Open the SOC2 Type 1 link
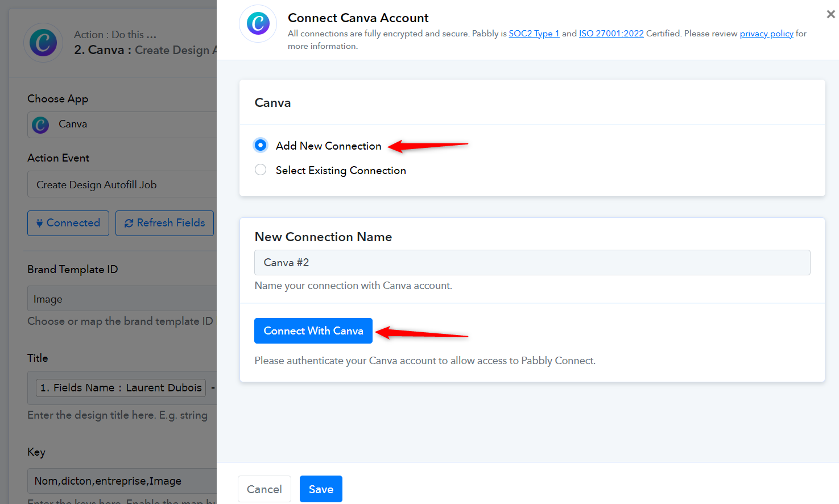Screen dimensions: 839x504 (534, 34)
